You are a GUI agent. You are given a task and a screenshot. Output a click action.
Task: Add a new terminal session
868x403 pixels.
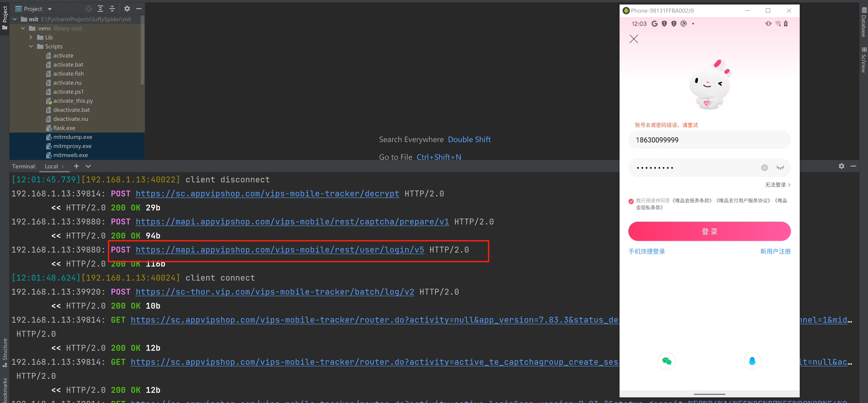(76, 166)
